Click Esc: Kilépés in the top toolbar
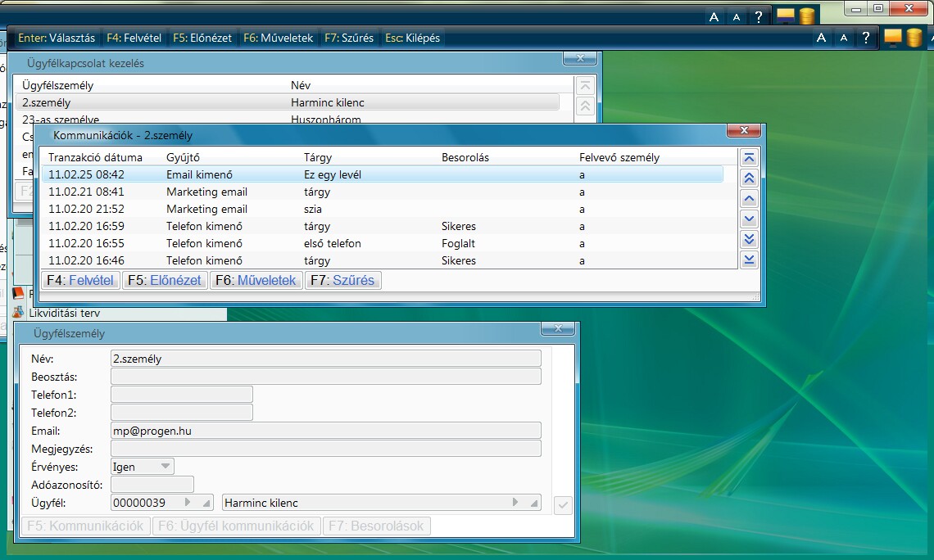 point(412,38)
